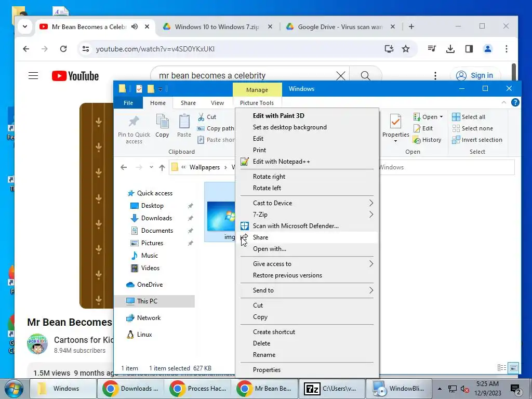
Task: Open Chrome tab search dropdown
Action: [x=25, y=26]
